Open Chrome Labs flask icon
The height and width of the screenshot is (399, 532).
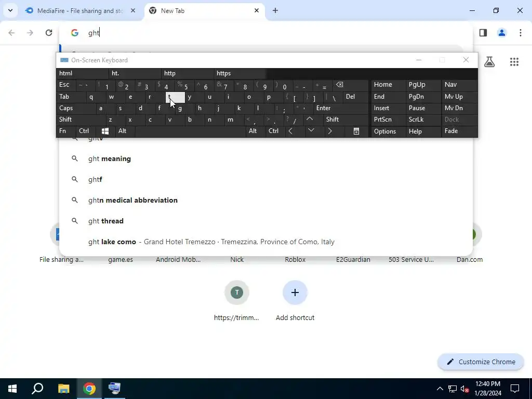[489, 61]
